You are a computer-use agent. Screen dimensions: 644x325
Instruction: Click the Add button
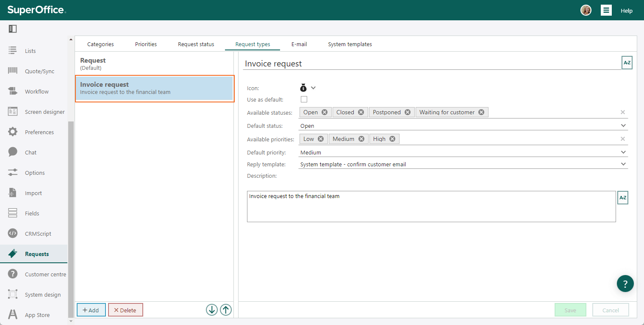(x=91, y=310)
